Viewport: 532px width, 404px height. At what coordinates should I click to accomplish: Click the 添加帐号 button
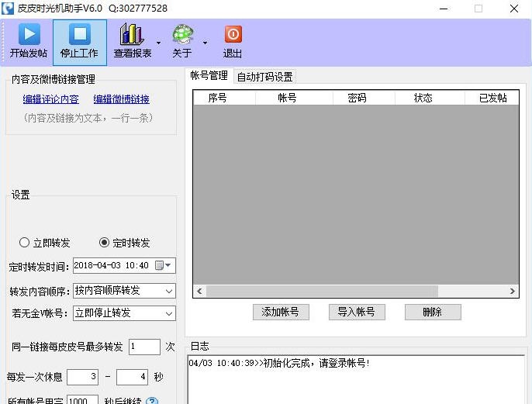[x=281, y=312]
